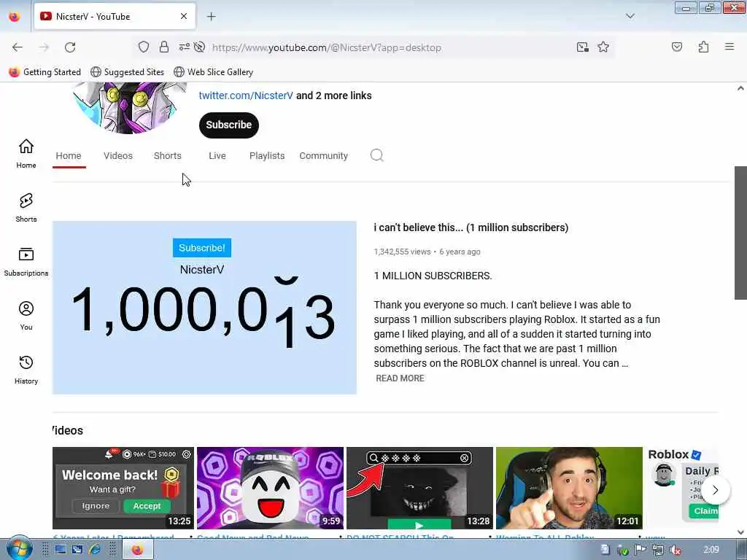Open the network tray icon

pos(657,550)
